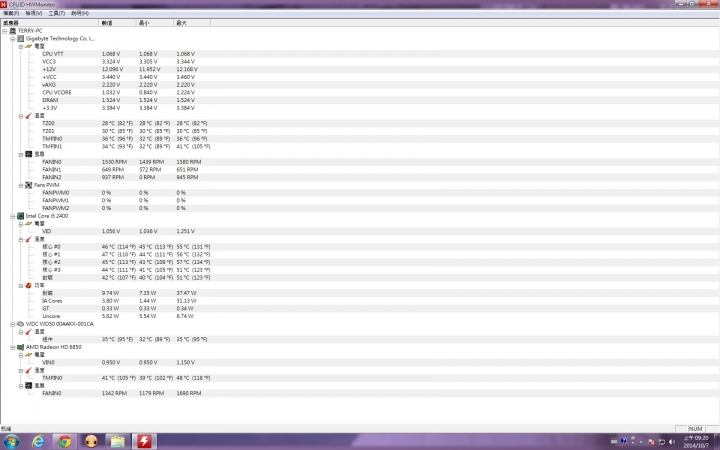Click the red lightning-bolt taskbar icon
The image size is (720, 450).
tap(144, 442)
